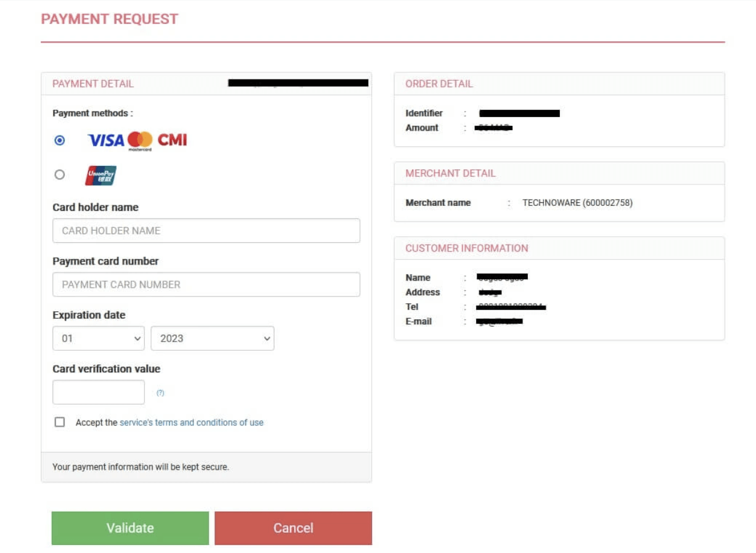This screenshot has height=553, width=756.
Task: Click the Card verification value input box
Action: pyautogui.click(x=99, y=392)
